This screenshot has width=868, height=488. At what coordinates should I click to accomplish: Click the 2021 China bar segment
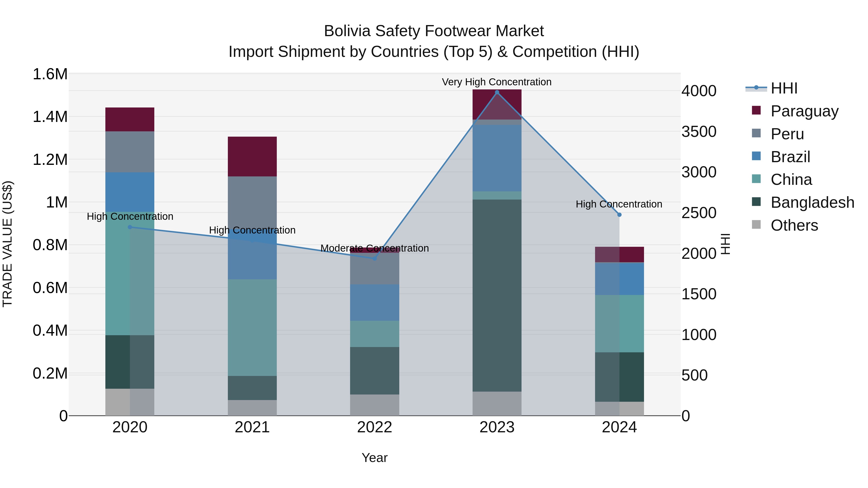click(252, 327)
